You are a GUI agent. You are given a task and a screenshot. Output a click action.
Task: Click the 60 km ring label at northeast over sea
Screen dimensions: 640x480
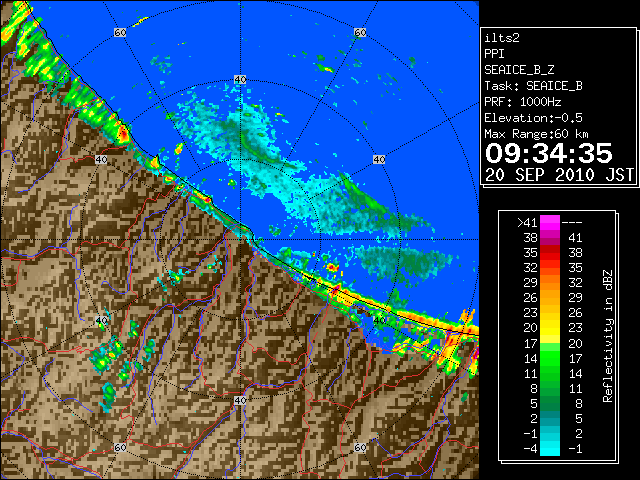pos(360,32)
